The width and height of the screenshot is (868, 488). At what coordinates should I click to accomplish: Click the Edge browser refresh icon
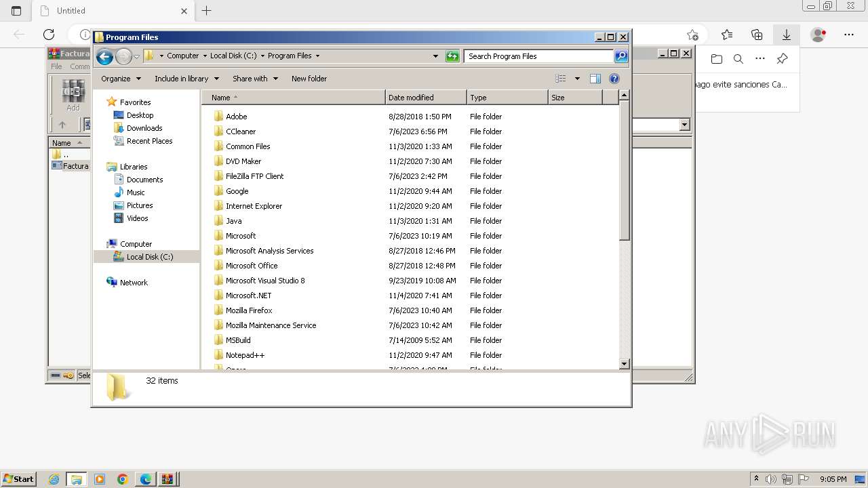click(49, 35)
